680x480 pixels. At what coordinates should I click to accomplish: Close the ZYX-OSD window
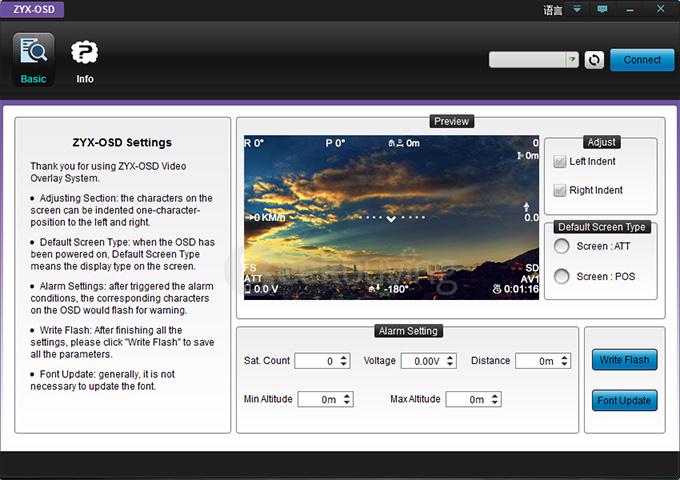pyautogui.click(x=659, y=9)
